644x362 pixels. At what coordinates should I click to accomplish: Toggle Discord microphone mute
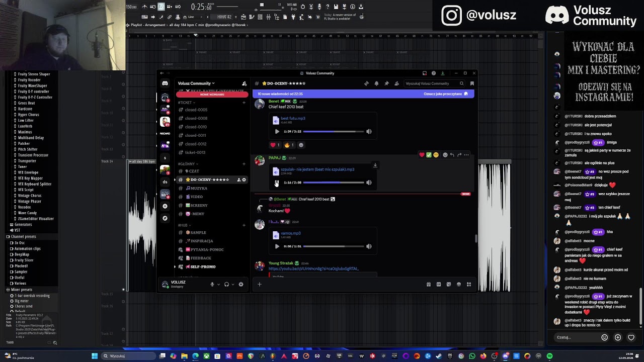coord(212,285)
